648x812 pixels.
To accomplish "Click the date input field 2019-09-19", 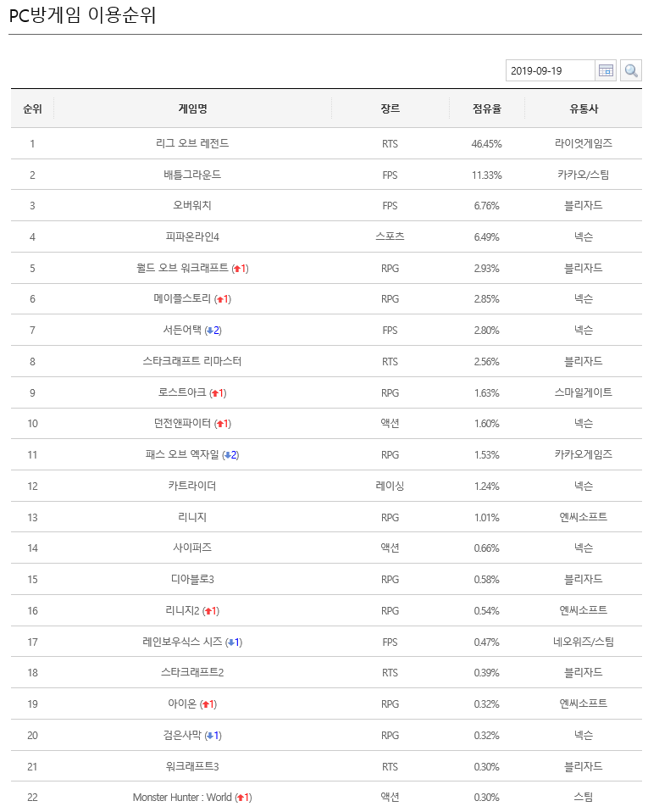I will point(549,70).
